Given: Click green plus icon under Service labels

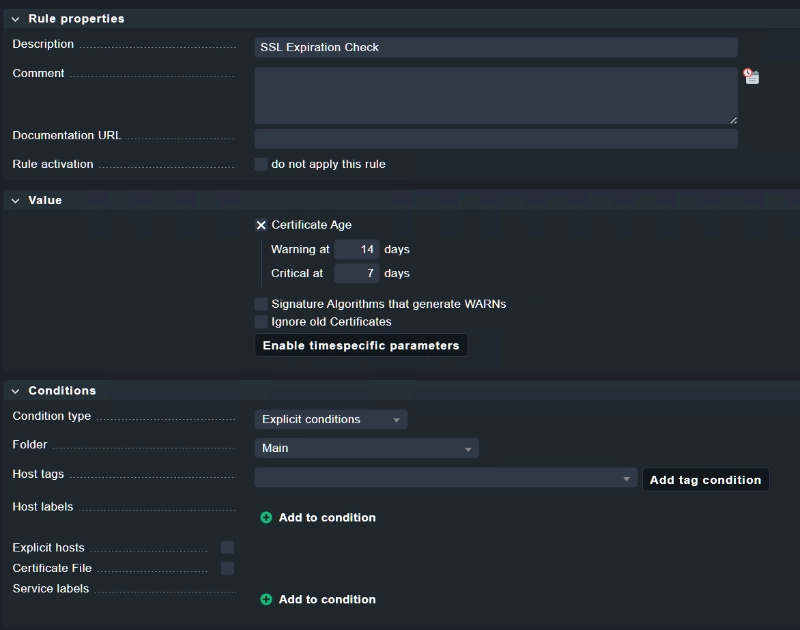Looking at the screenshot, I should click(x=266, y=600).
